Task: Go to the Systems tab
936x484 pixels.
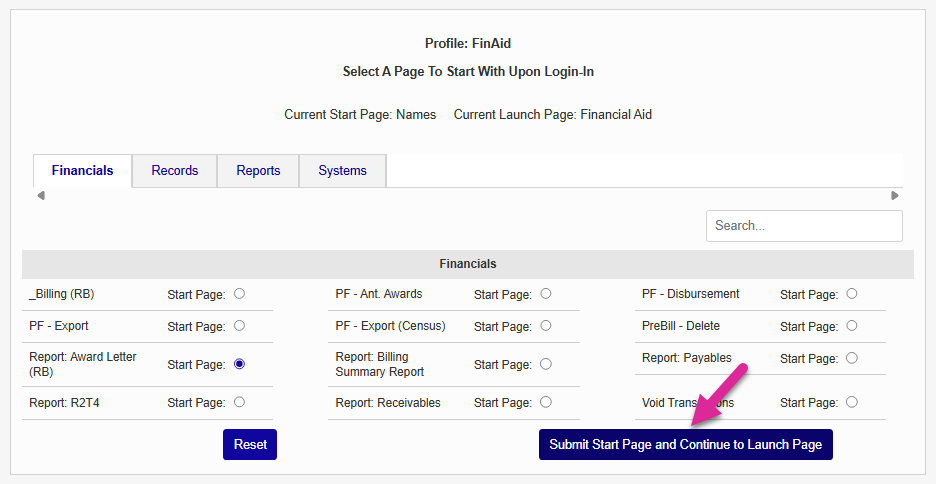Action: click(342, 171)
